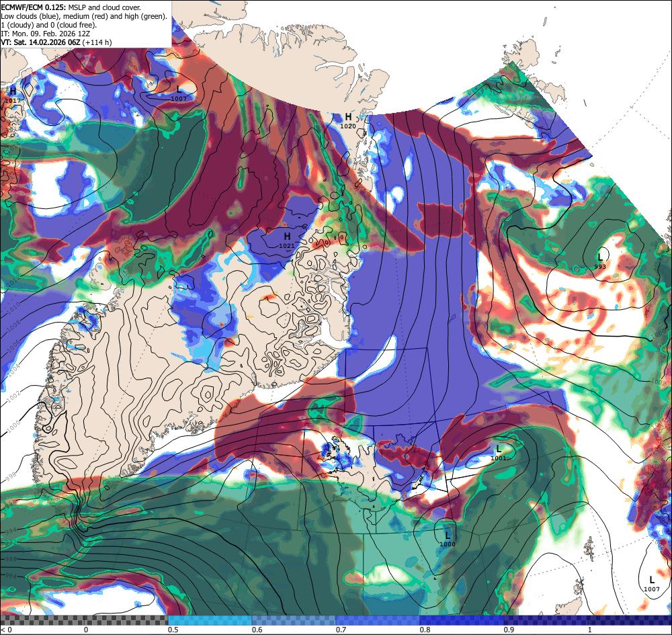Click the 'Low clouds (blue), medium (red)' legend line
The height and width of the screenshot is (635, 672).
(83, 16)
